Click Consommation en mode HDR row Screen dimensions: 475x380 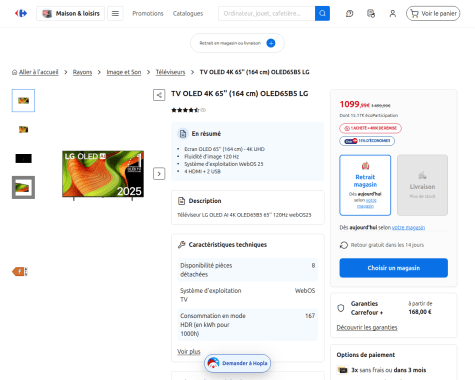248,324
